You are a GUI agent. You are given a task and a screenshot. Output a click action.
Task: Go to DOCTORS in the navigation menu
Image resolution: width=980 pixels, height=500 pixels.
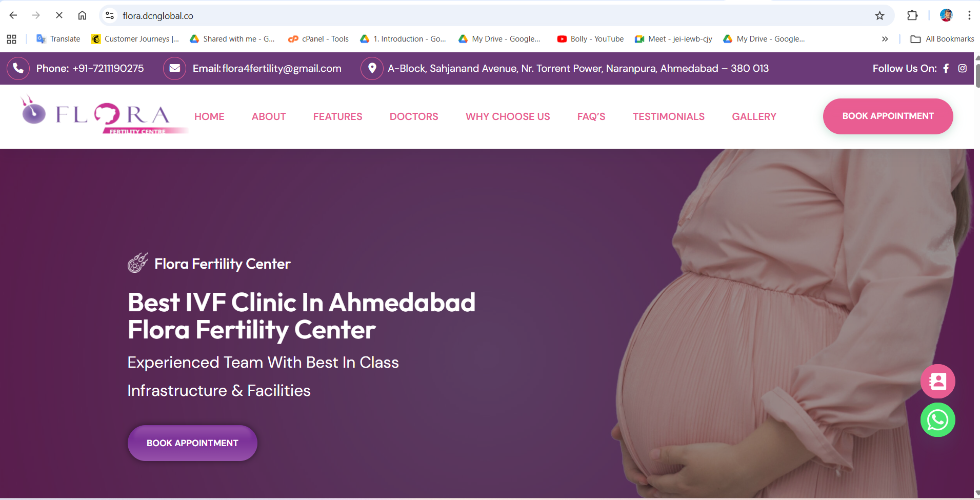point(414,116)
